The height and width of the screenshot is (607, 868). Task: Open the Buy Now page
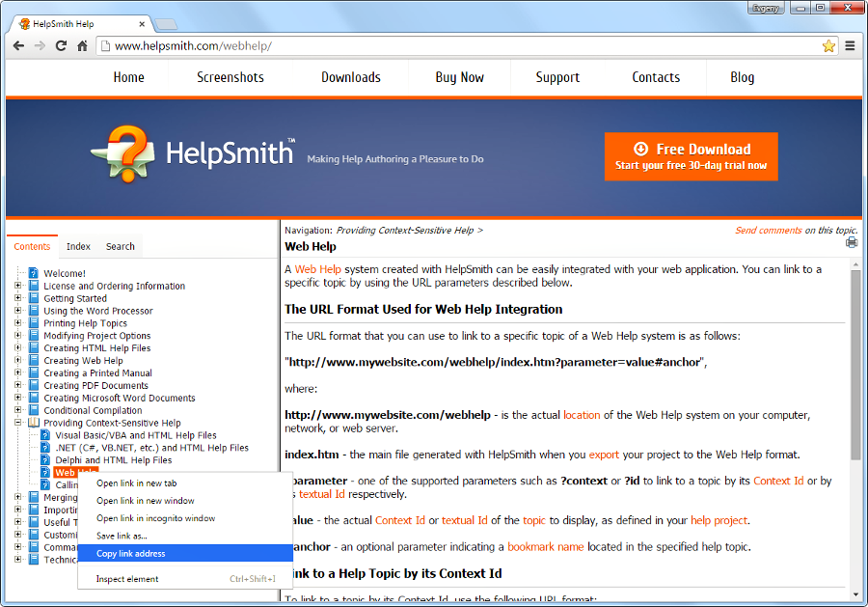459,77
